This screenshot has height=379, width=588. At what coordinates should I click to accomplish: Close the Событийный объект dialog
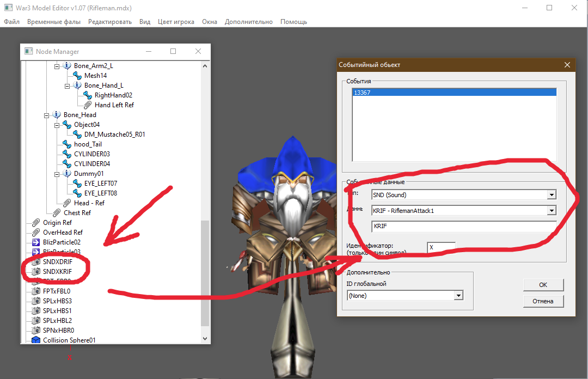click(x=567, y=65)
